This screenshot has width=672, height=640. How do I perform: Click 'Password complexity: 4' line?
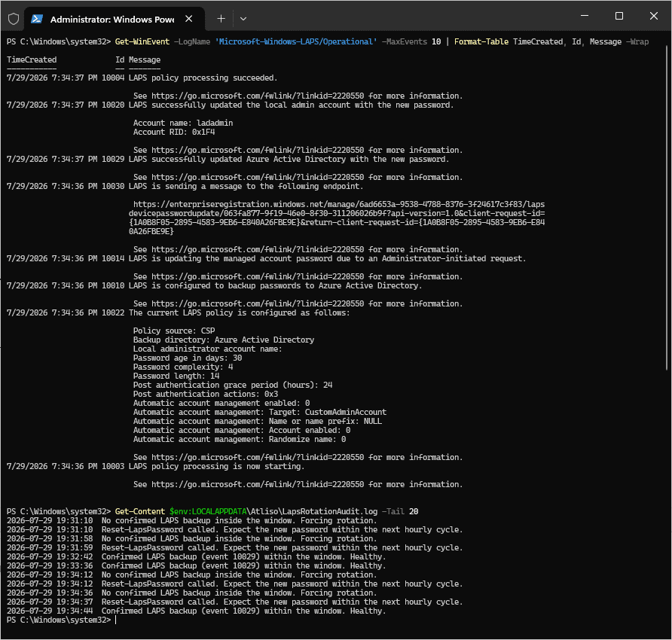183,367
